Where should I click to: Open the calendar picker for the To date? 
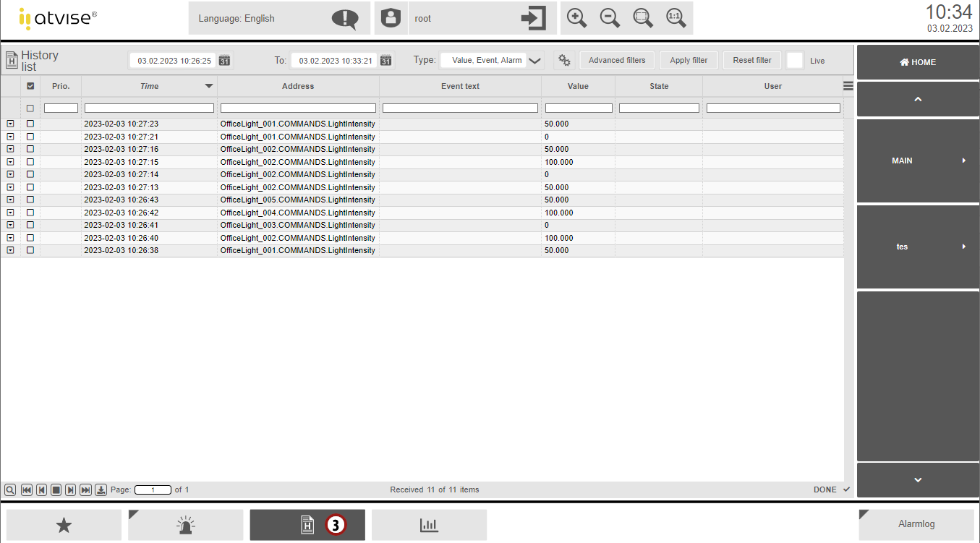coord(386,61)
